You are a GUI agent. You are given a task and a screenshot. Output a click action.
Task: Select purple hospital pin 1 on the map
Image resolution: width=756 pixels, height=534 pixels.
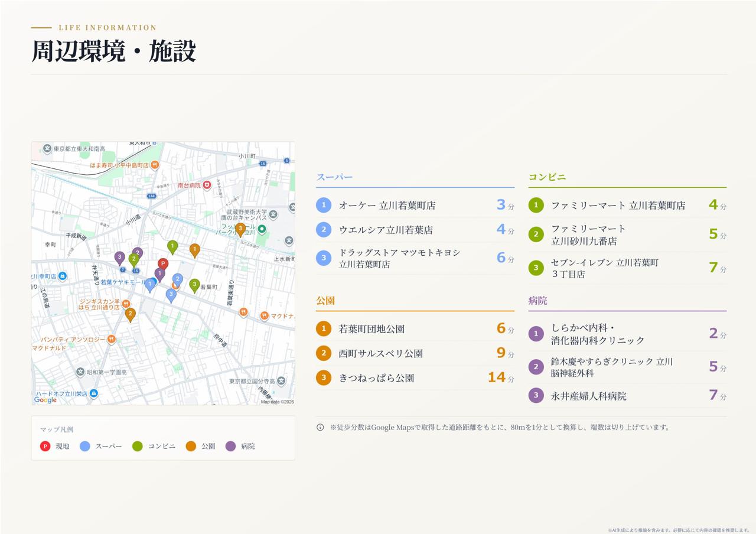(x=159, y=275)
